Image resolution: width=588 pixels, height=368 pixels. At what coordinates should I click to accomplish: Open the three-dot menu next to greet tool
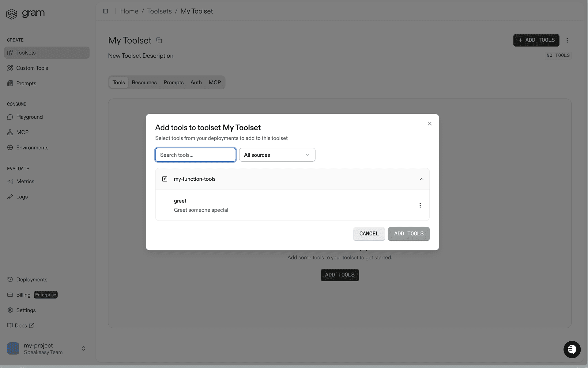[x=420, y=205]
